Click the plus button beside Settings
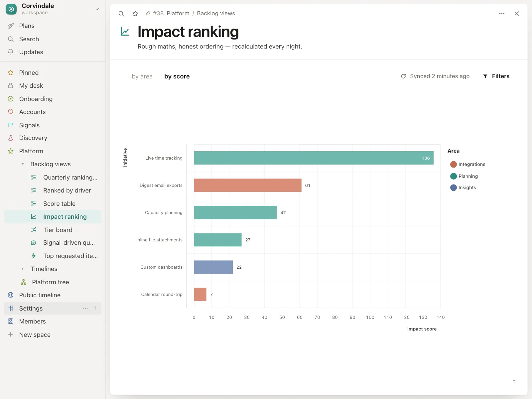Image resolution: width=532 pixels, height=399 pixels. (95, 308)
